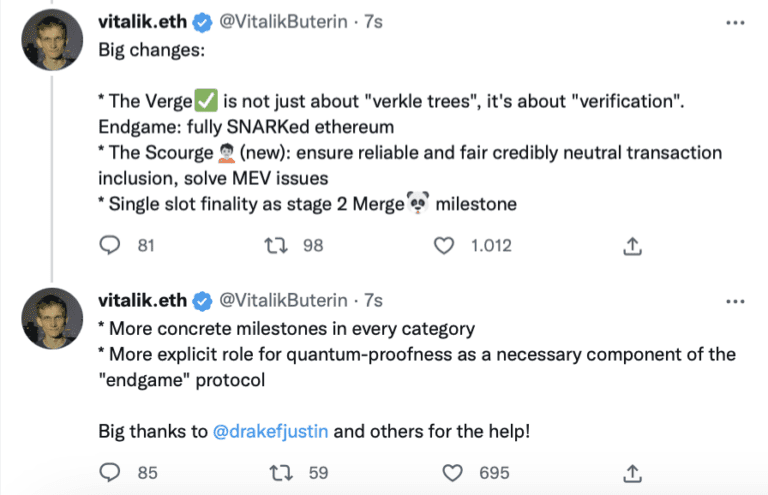768x495 pixels.
Task: Open the first tweet's 7s timestamp
Action: tap(373, 21)
